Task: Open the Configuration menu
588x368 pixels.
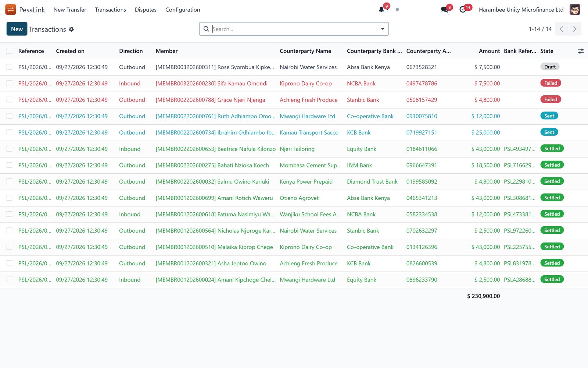Action: [x=183, y=10]
